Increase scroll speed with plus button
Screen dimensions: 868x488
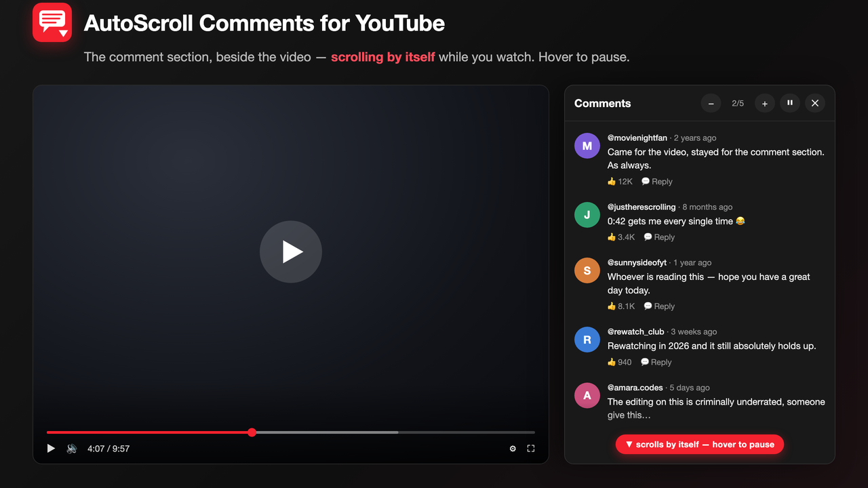pyautogui.click(x=765, y=103)
